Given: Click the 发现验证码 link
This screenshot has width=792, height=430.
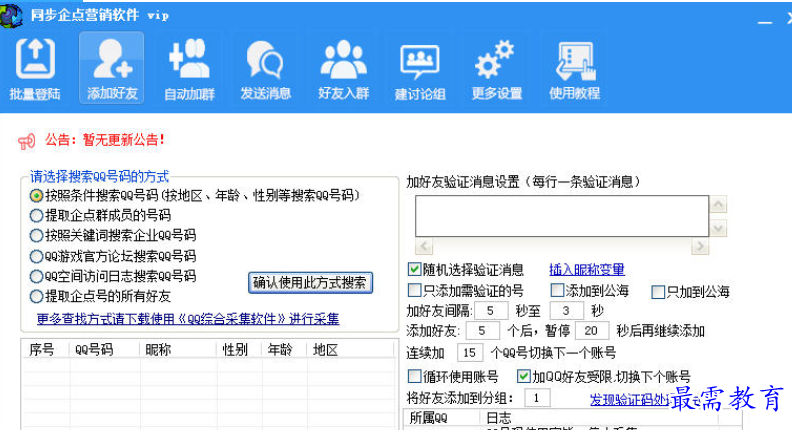Looking at the screenshot, I should click(629, 400).
